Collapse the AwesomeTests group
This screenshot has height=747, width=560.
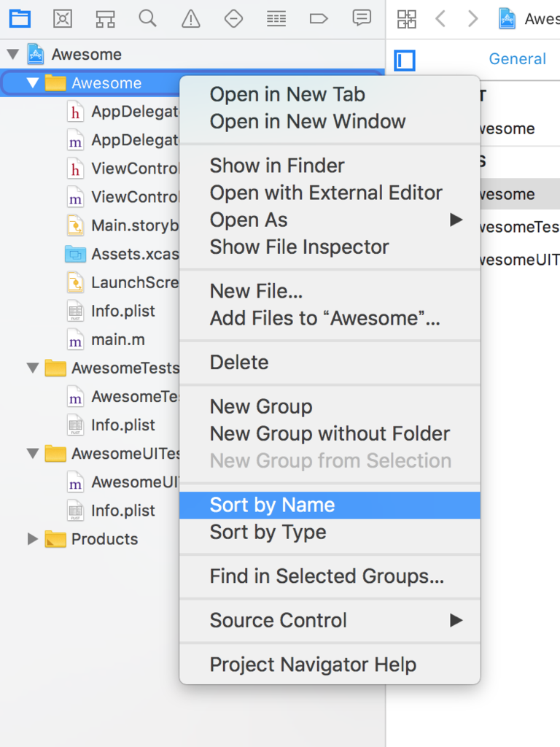[x=32, y=368]
